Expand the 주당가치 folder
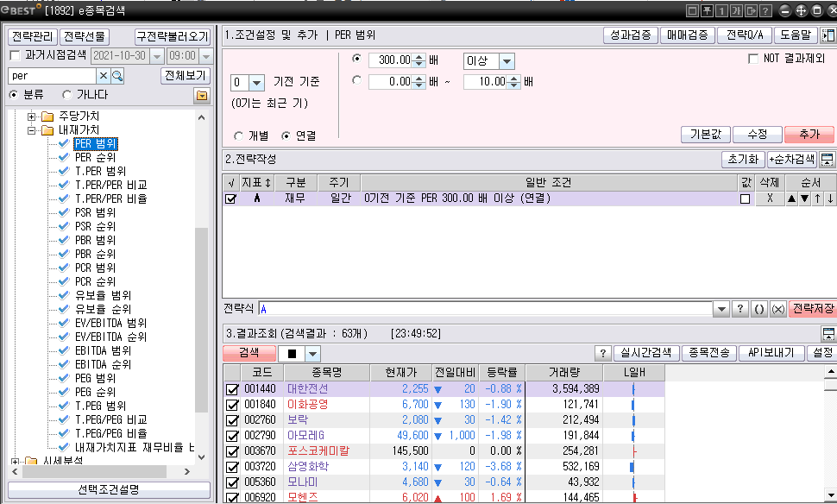 click(31, 117)
